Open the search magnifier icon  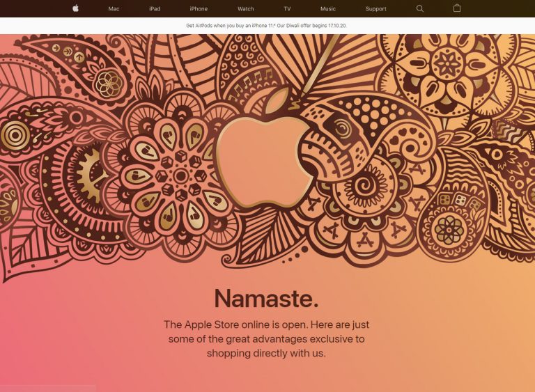tap(419, 8)
